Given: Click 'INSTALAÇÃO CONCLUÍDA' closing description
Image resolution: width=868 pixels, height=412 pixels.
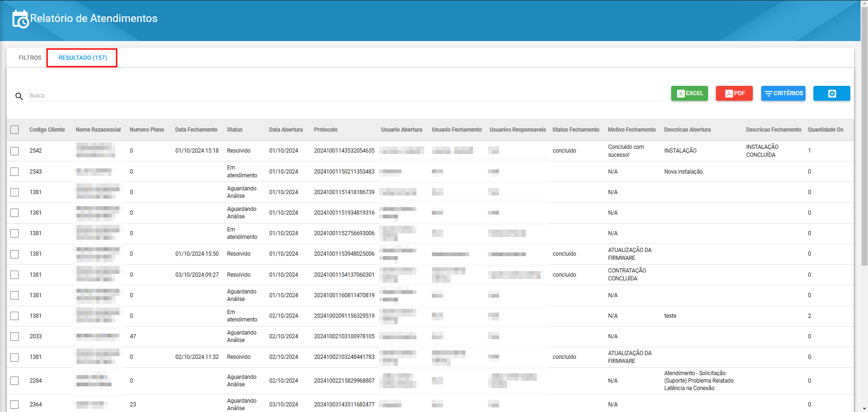Looking at the screenshot, I should point(762,151).
